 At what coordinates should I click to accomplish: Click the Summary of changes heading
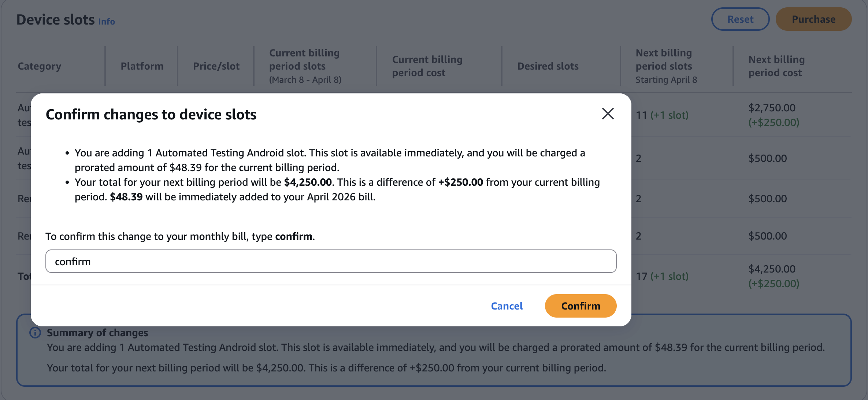click(97, 333)
